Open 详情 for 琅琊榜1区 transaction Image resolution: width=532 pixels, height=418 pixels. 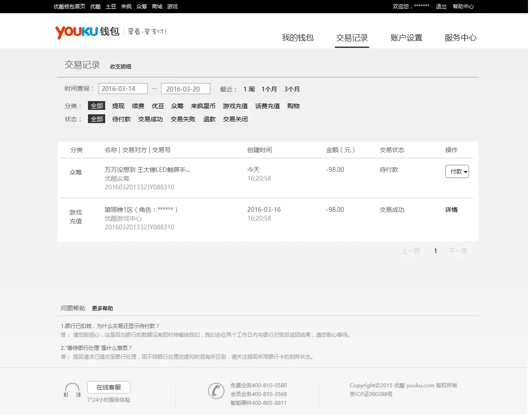451,210
